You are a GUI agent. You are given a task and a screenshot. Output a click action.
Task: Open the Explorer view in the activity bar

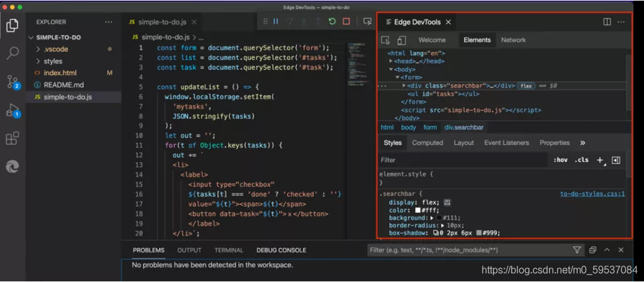(13, 25)
